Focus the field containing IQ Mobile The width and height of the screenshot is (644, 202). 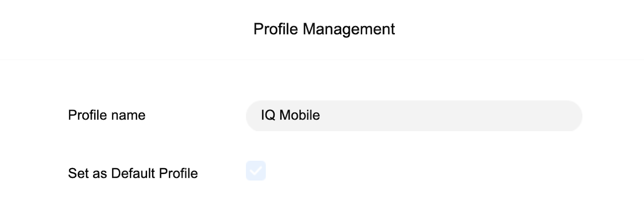[414, 116]
